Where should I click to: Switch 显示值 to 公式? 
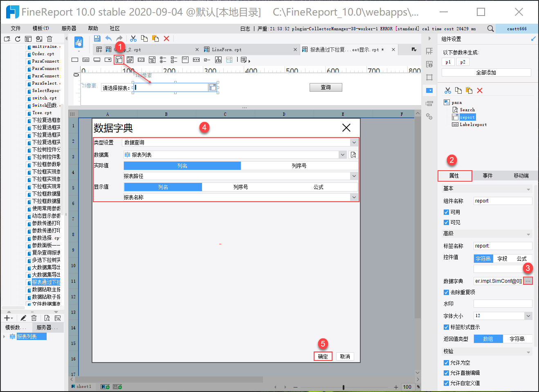(318, 187)
